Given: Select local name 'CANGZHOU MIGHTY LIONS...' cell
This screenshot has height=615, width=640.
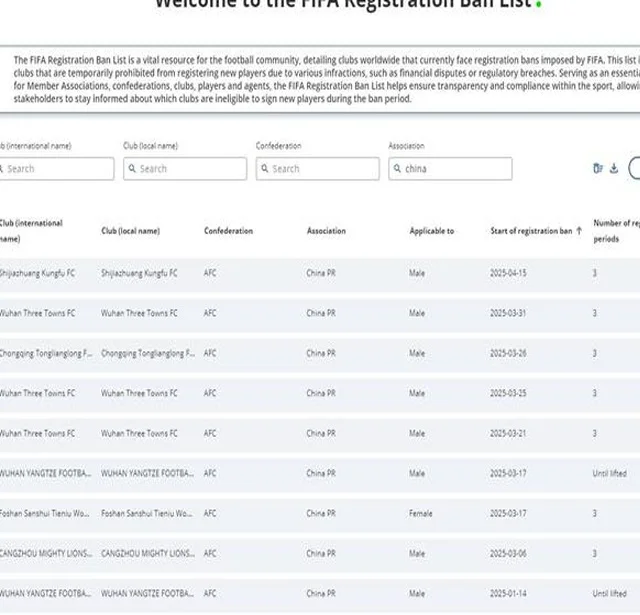Looking at the screenshot, I should (x=148, y=553).
